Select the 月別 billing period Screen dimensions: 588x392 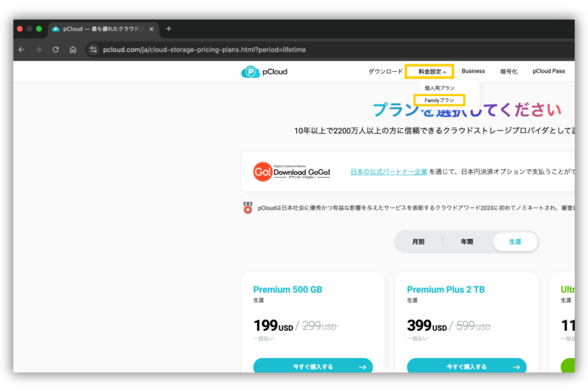tap(418, 242)
